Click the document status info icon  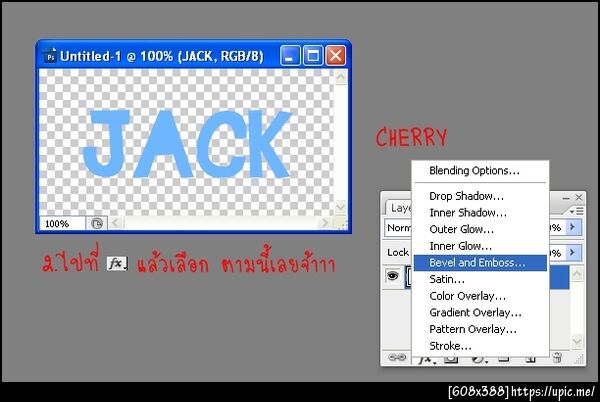[x=96, y=223]
